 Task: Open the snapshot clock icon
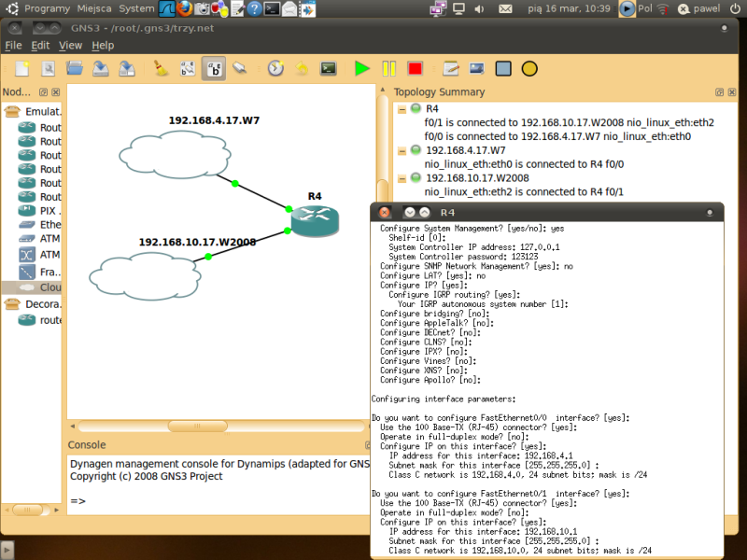[275, 68]
